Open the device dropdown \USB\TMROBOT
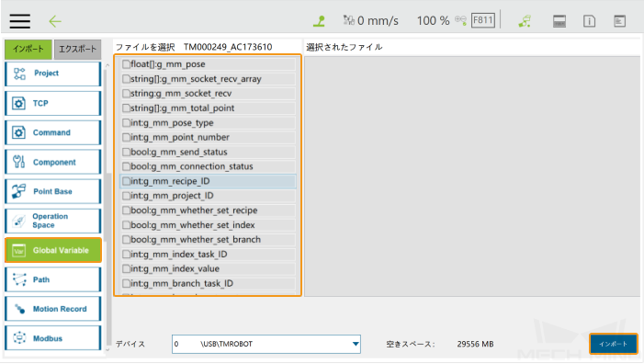The width and height of the screenshot is (644, 364). pyautogui.click(x=266, y=344)
